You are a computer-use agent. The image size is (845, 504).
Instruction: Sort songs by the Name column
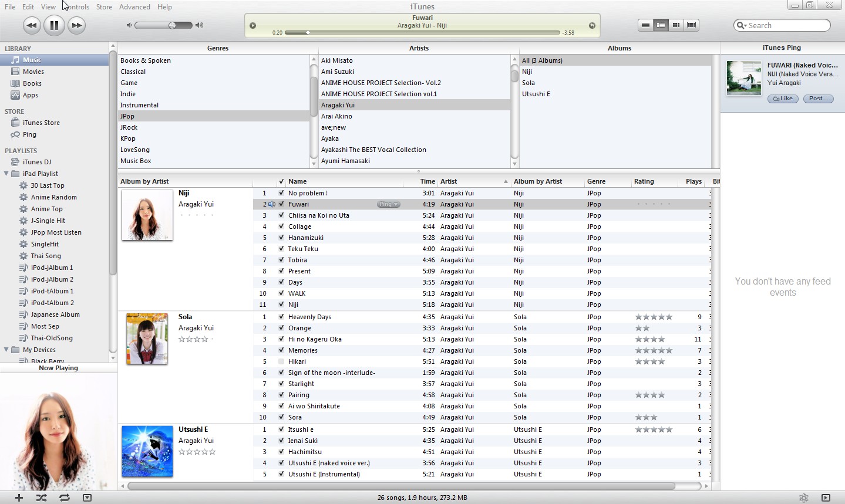[345, 181]
